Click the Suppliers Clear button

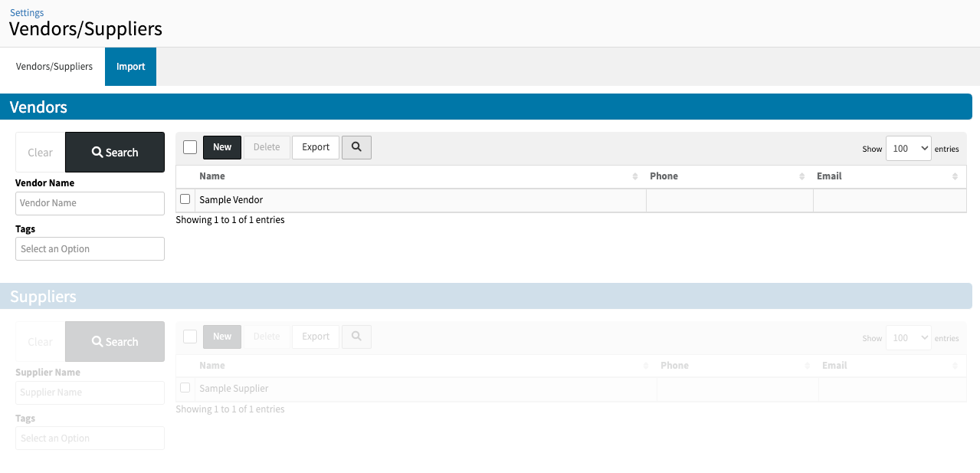coord(41,342)
